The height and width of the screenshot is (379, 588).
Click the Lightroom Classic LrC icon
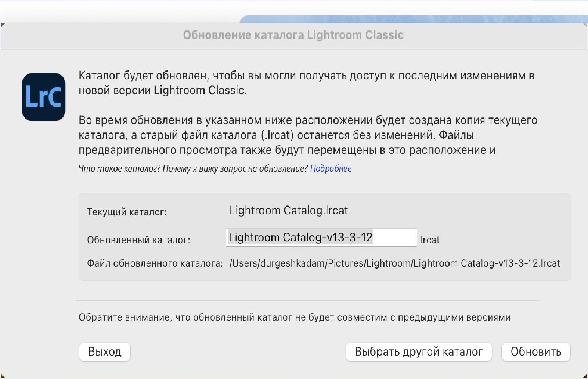pyautogui.click(x=44, y=97)
